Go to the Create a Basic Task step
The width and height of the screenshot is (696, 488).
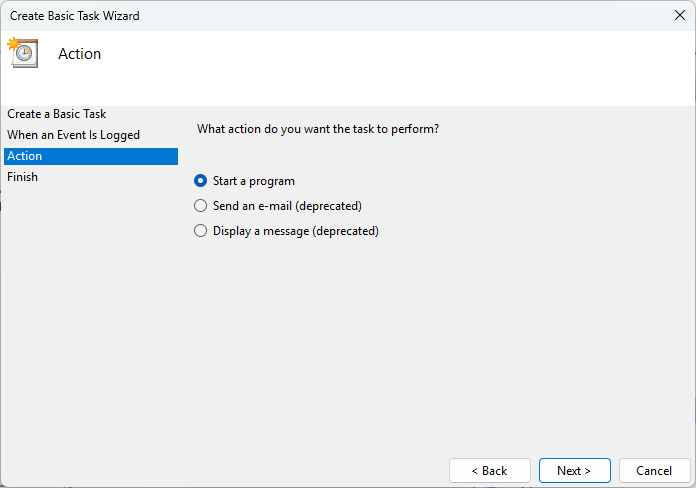point(56,114)
